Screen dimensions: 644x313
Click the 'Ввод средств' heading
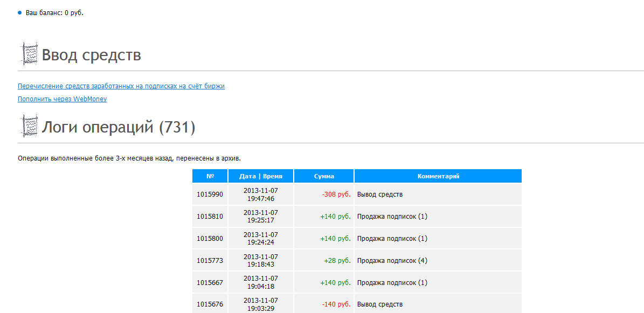[92, 55]
